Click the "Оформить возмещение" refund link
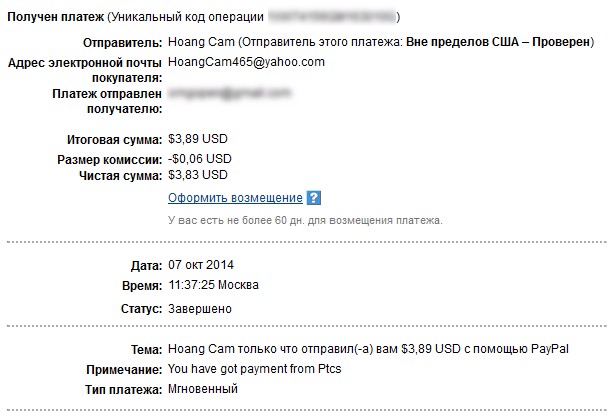 tap(235, 198)
